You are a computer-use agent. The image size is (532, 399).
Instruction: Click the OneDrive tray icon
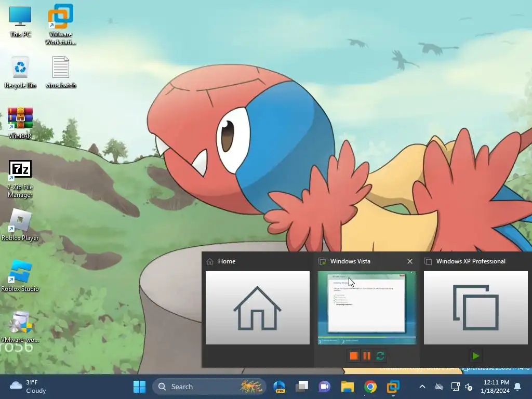[439, 387]
